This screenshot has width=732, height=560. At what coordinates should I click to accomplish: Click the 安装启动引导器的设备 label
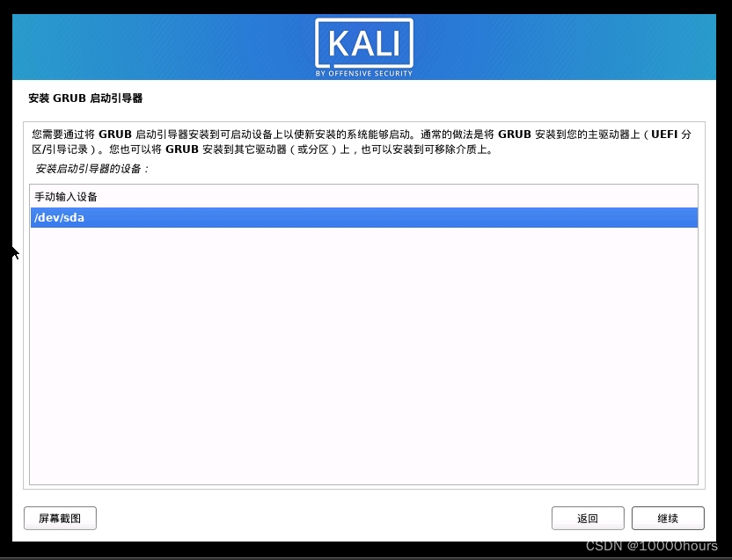pyautogui.click(x=92, y=169)
